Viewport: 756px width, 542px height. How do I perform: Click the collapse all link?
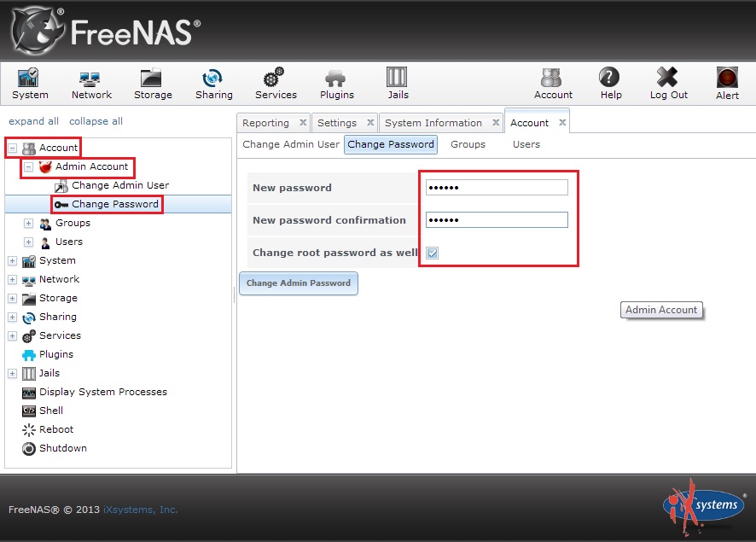pos(96,121)
